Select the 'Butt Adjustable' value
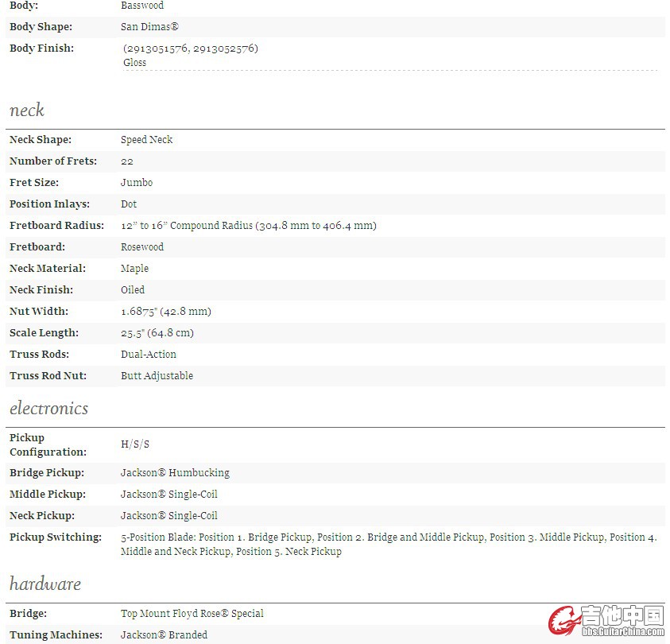Viewport: 670px width, 644px height. pos(157,375)
